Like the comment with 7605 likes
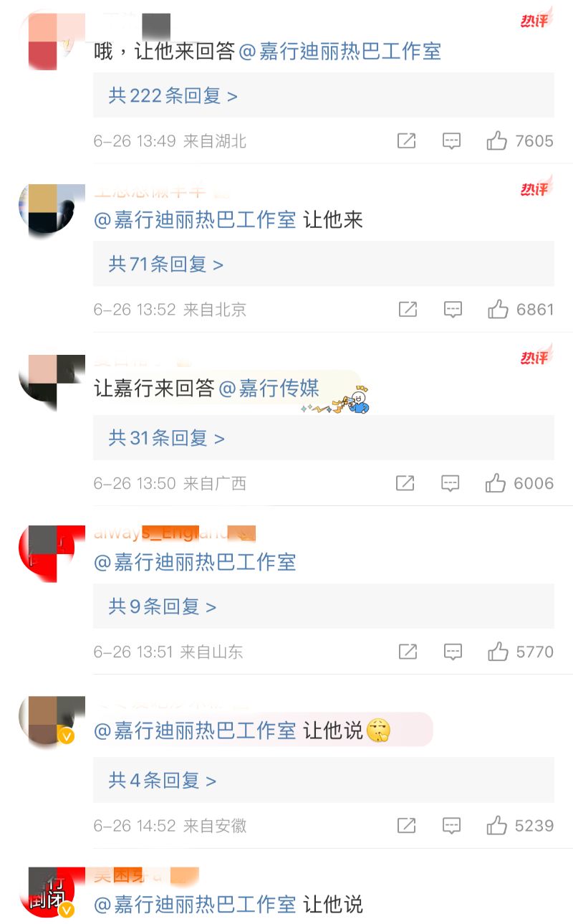573x924 pixels. point(497,140)
